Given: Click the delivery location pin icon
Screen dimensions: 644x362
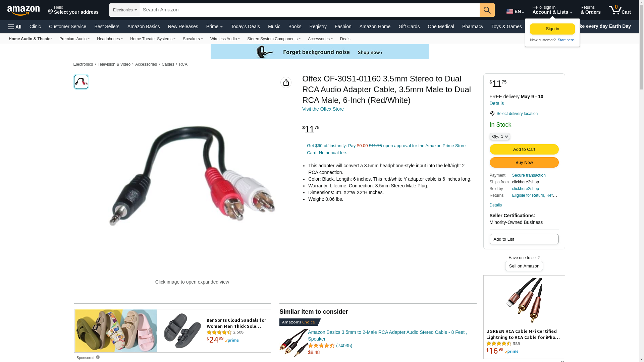Looking at the screenshot, I should 492,114.
